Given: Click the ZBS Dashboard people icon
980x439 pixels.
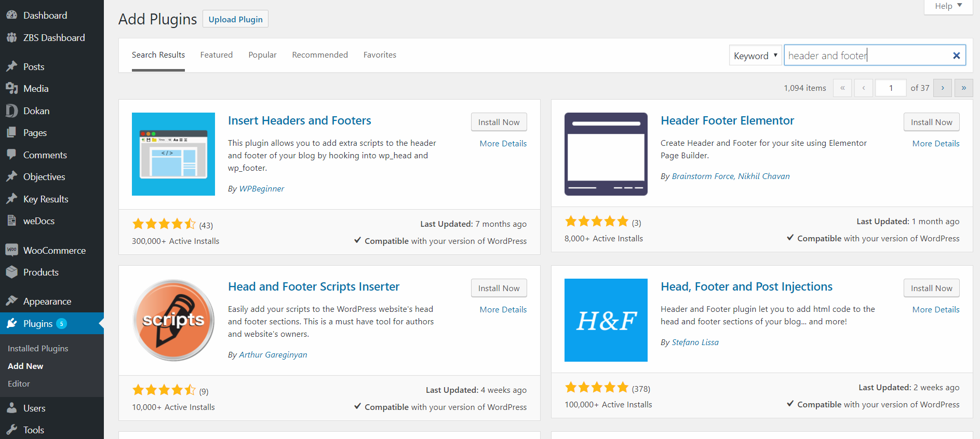Looking at the screenshot, I should click(11, 37).
